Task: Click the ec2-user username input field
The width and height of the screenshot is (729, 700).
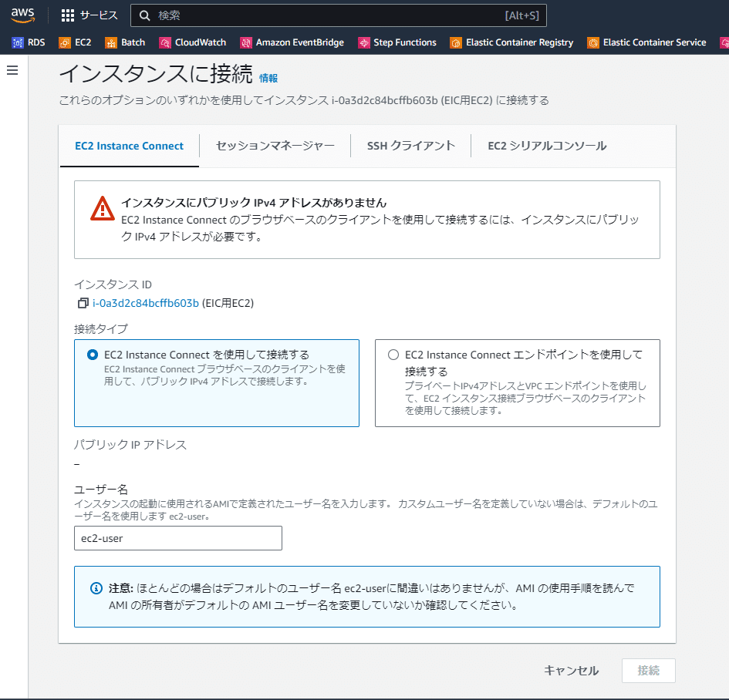Action: tap(178, 538)
